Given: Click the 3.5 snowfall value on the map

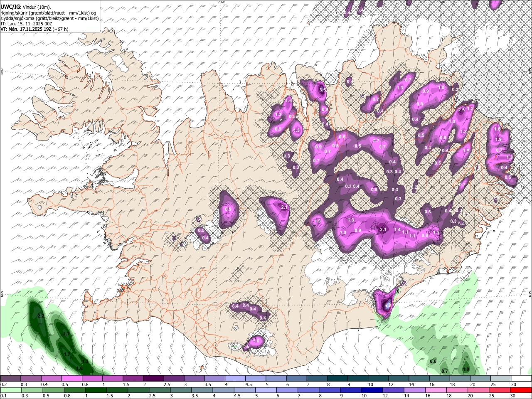Looking at the screenshot, I should 322,89.
